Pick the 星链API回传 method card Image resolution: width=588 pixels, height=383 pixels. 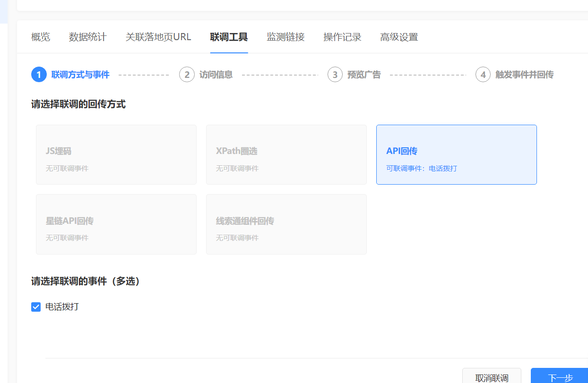[x=116, y=224]
